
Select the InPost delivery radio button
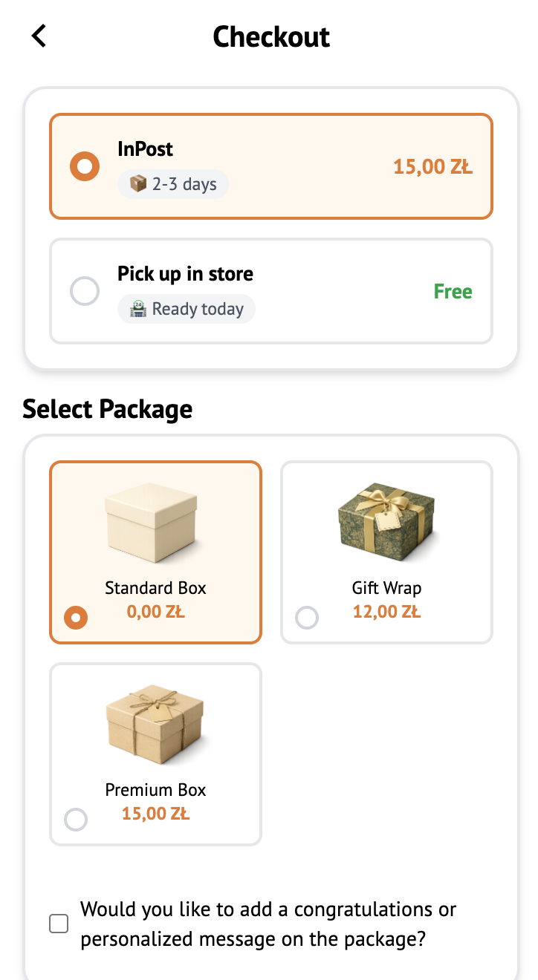85,166
